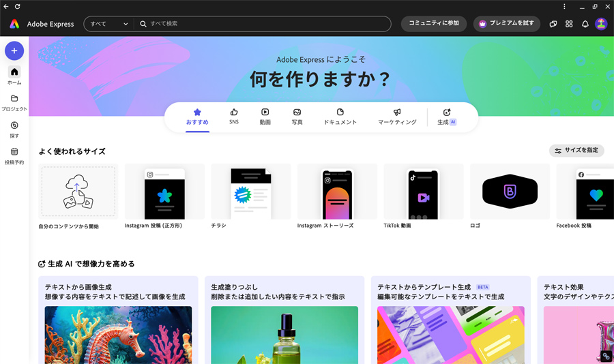Click the blue plus create button
This screenshot has width=614, height=364.
[x=14, y=50]
